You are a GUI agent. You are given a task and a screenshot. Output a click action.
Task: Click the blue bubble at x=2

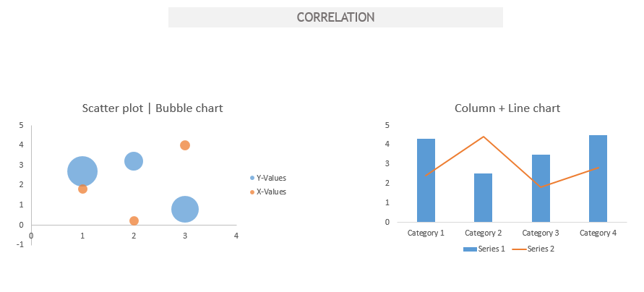tap(134, 161)
